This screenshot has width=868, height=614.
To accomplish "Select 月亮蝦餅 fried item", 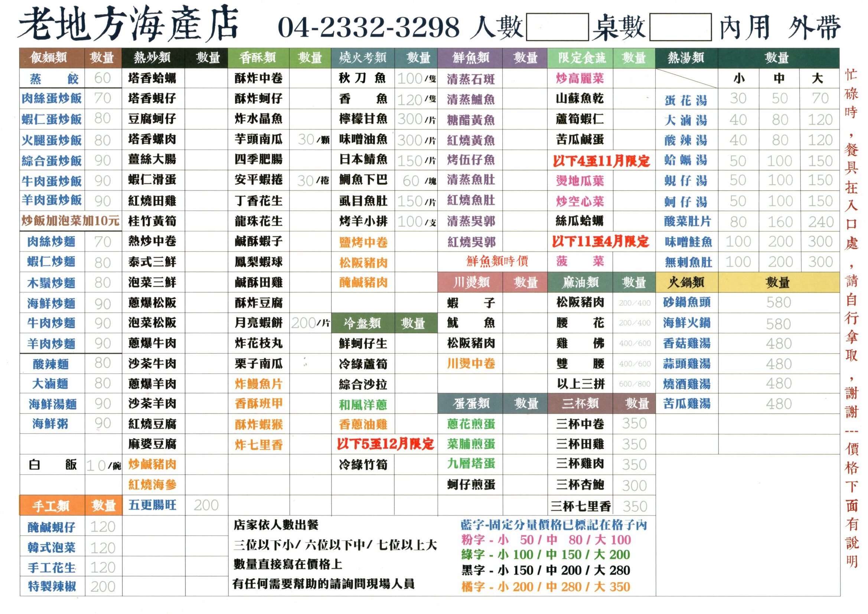I will [259, 323].
